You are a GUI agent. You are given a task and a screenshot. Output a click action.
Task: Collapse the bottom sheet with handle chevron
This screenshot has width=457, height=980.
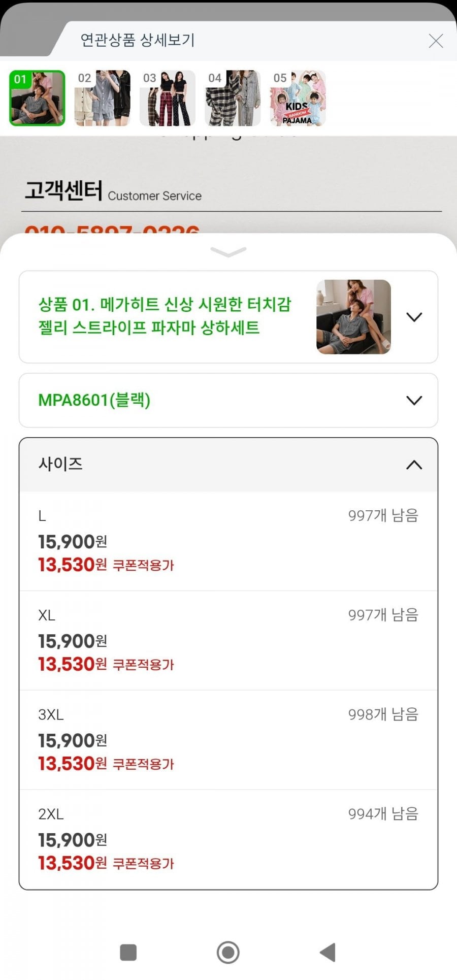pyautogui.click(x=228, y=252)
